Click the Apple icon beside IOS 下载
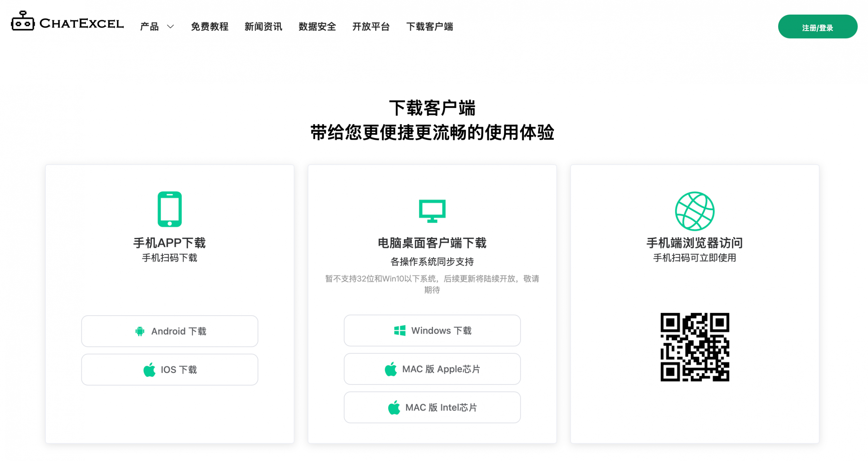The height and width of the screenshot is (461, 868). (x=150, y=370)
